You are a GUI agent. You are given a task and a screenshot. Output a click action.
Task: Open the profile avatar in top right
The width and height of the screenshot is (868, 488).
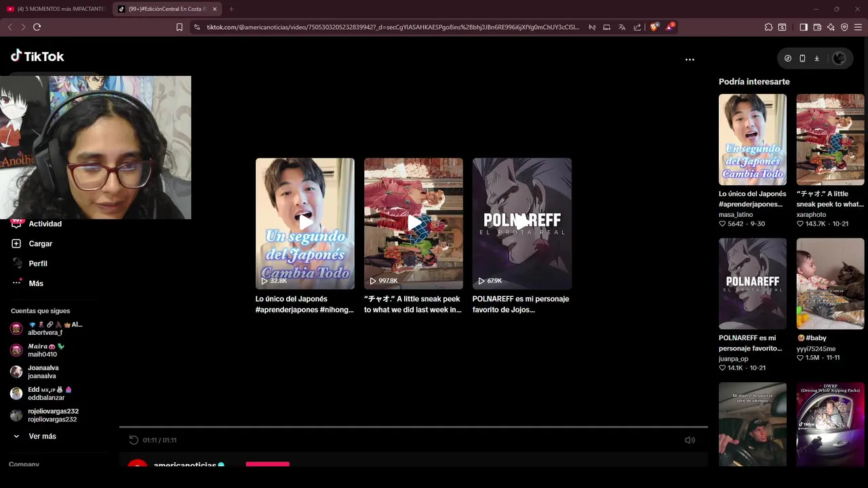click(840, 58)
